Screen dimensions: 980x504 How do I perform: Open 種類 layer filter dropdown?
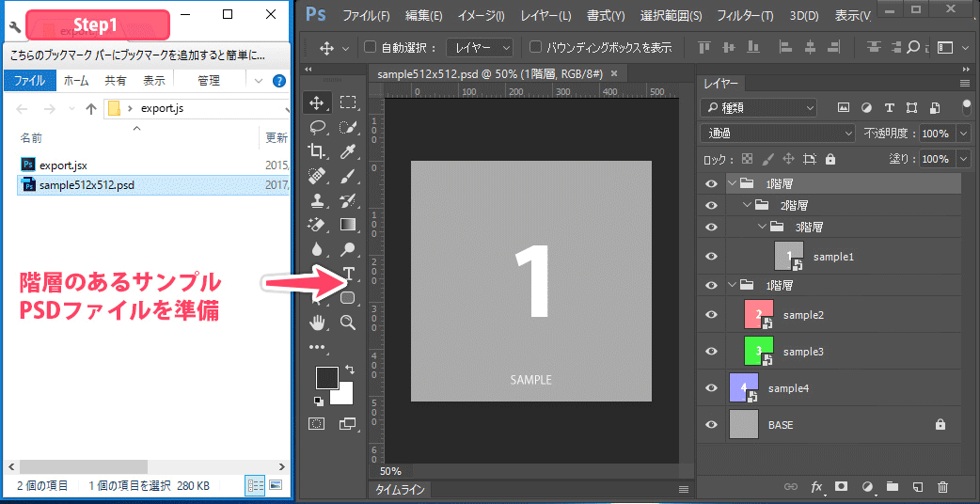point(759,107)
